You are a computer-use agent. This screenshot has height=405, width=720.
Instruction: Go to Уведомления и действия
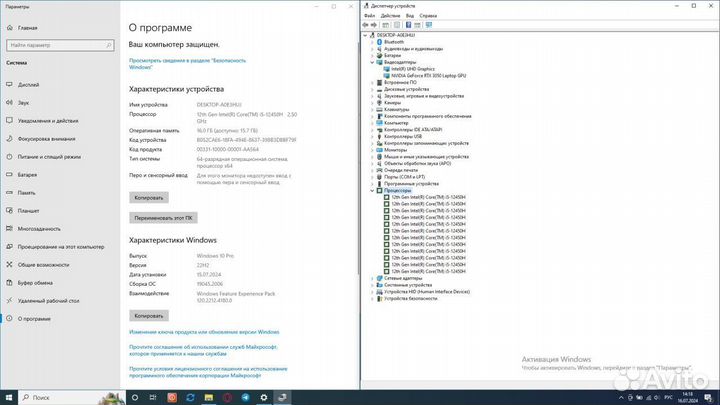click(47, 121)
